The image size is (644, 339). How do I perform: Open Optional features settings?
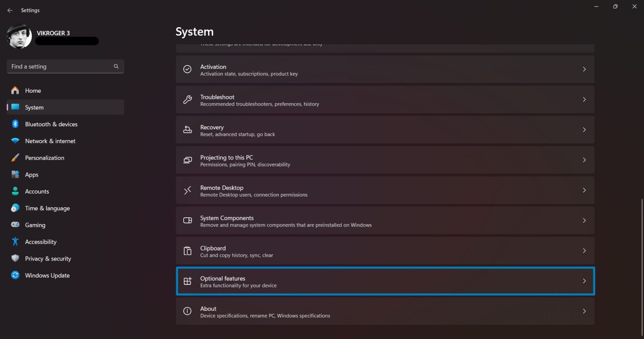[385, 281]
